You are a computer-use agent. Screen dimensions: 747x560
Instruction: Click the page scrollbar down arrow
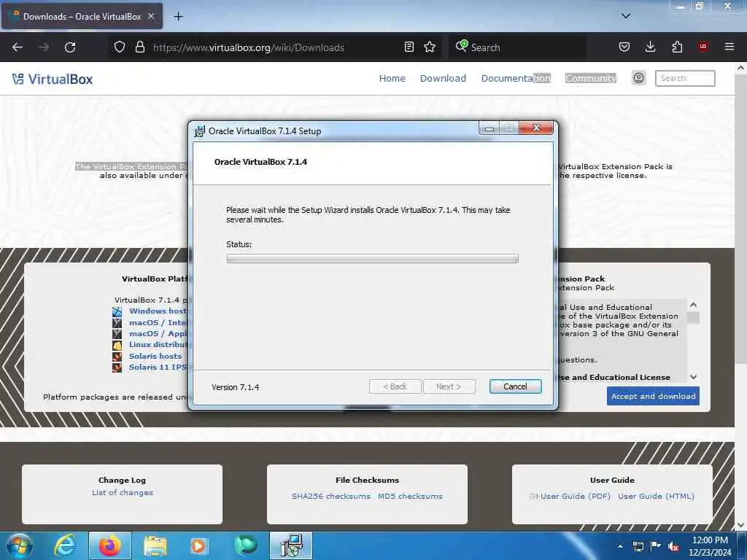click(x=740, y=525)
